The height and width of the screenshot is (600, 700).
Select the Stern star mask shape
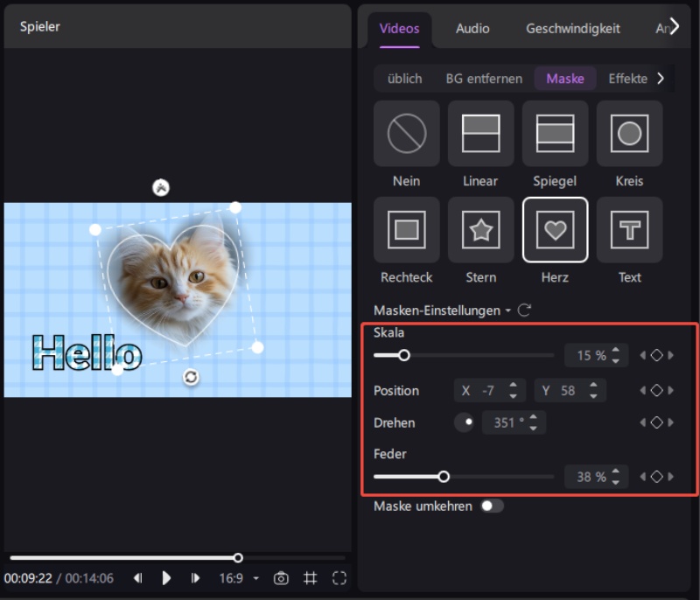tap(480, 231)
